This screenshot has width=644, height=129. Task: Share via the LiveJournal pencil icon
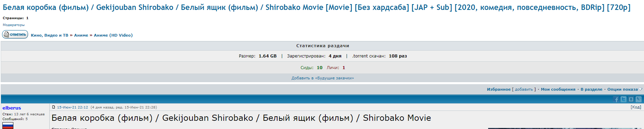point(639,99)
